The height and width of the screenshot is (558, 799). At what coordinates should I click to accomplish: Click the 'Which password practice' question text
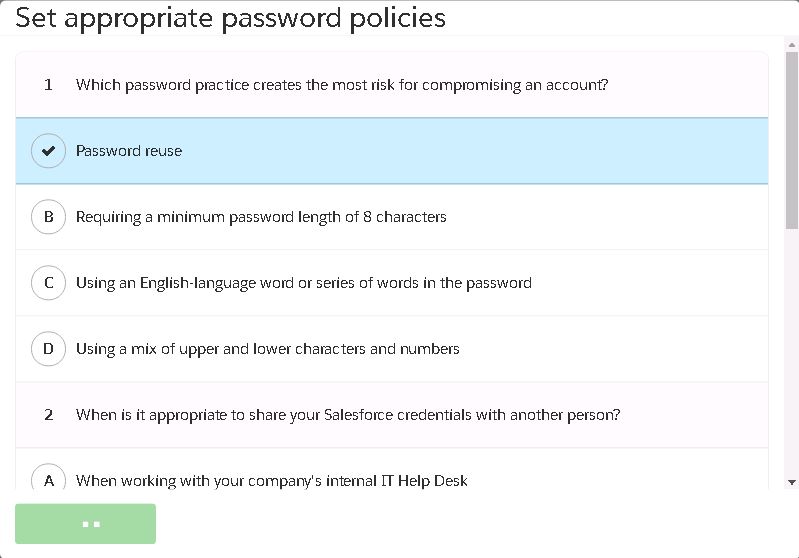(x=341, y=85)
